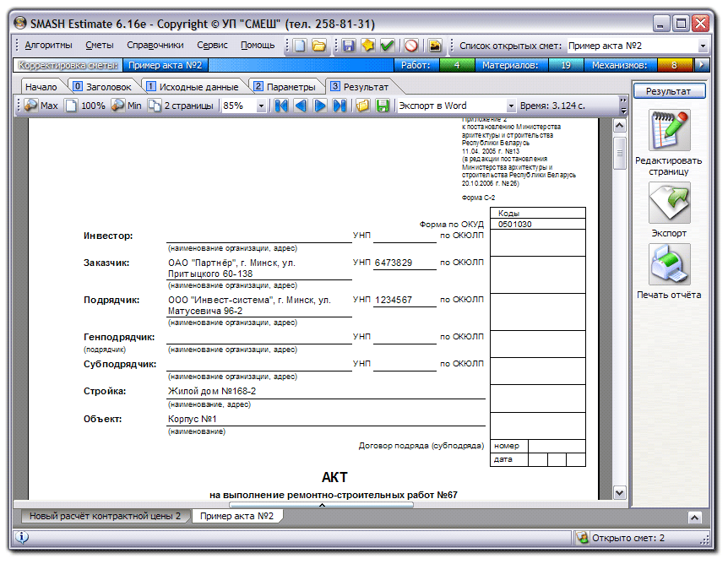Viewport: 728px width, 564px height.
Task: Open the Список открытых смет dropdown
Action: coord(703,46)
